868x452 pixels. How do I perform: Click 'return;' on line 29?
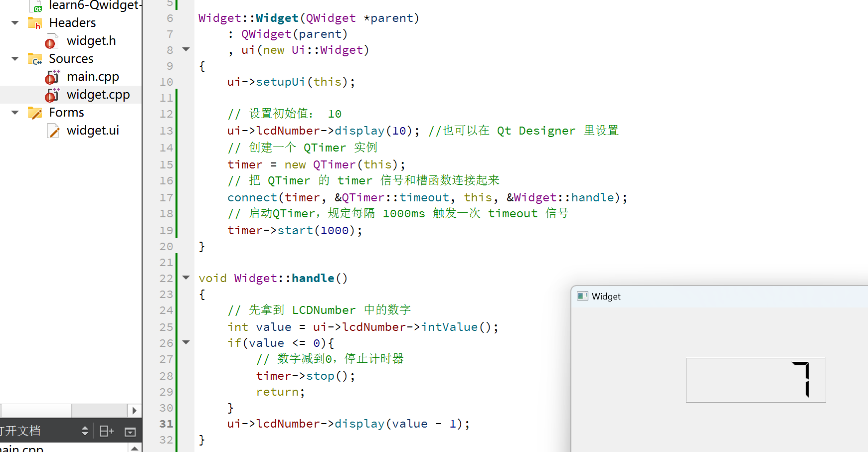coord(281,392)
